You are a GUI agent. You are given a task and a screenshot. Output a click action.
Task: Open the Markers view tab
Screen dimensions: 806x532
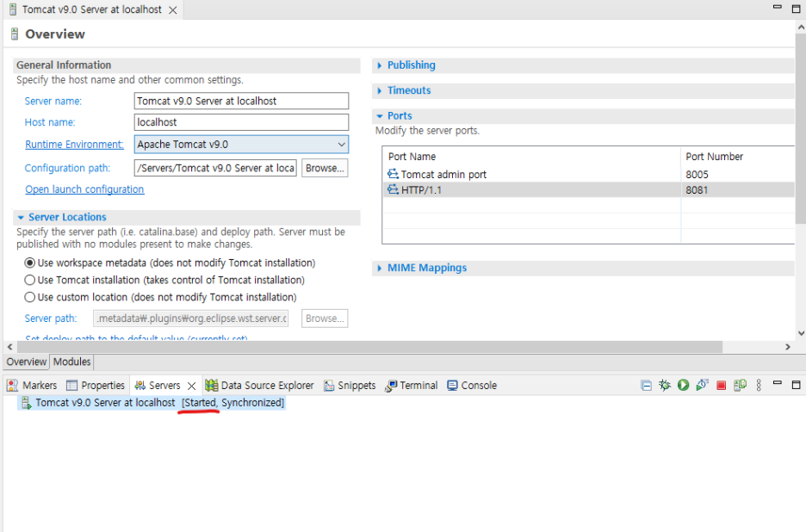pos(32,386)
